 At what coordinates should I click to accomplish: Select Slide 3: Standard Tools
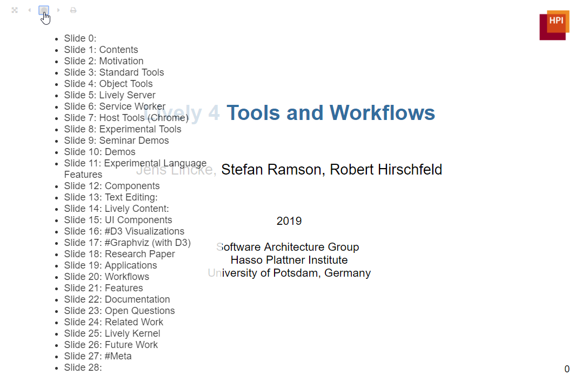pos(114,72)
